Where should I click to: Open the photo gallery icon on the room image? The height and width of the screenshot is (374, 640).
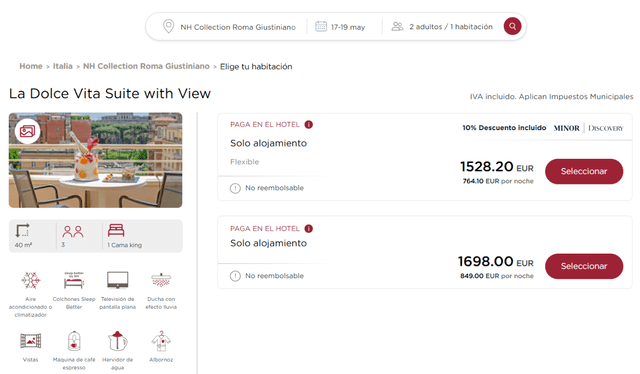pyautogui.click(x=27, y=131)
